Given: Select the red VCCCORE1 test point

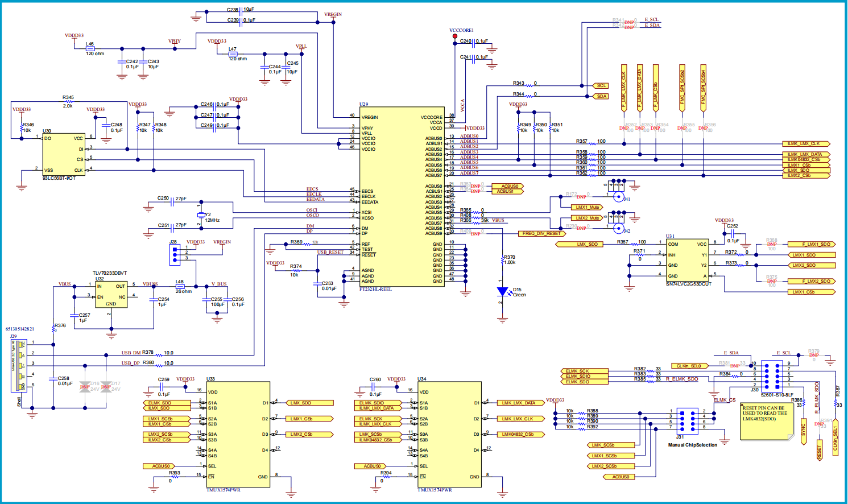Looking at the screenshot, I should tap(454, 36).
